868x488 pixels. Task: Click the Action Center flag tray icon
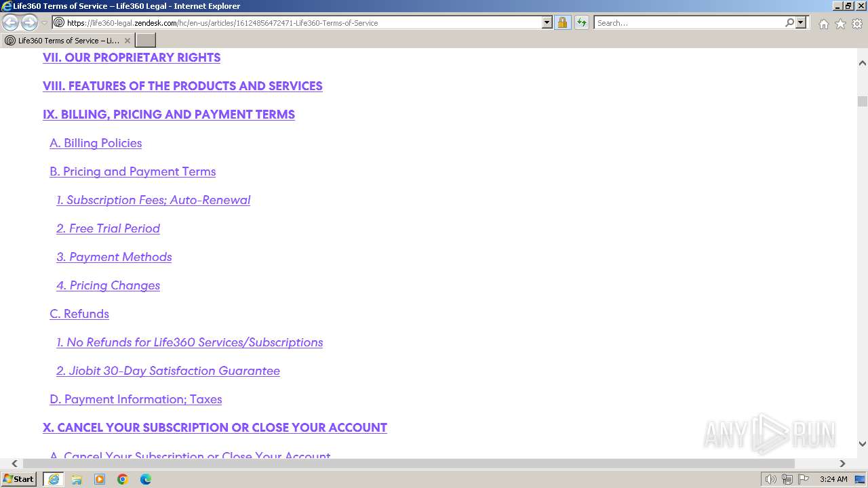click(x=804, y=479)
